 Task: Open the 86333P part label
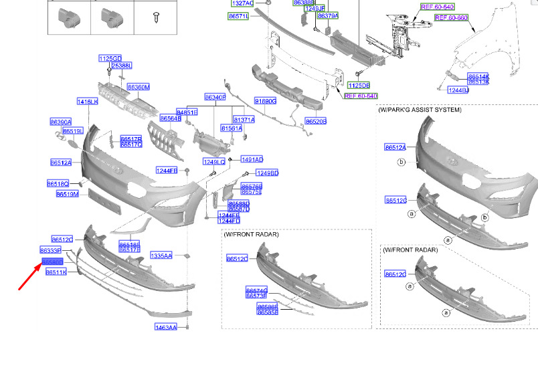(50, 250)
